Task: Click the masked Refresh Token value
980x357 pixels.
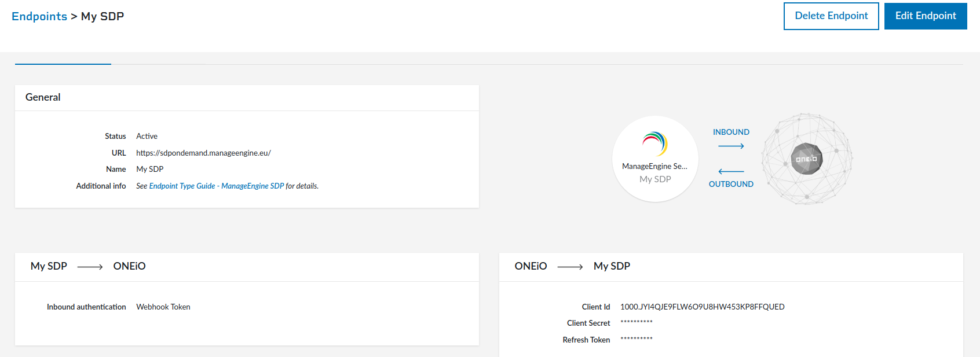Action: coord(637,340)
